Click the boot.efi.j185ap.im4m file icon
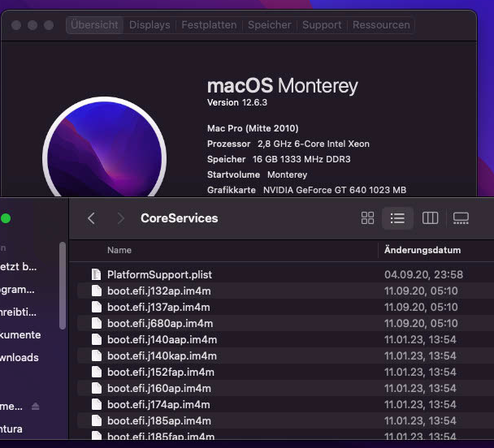Image resolution: width=494 pixels, height=448 pixels. [97, 420]
